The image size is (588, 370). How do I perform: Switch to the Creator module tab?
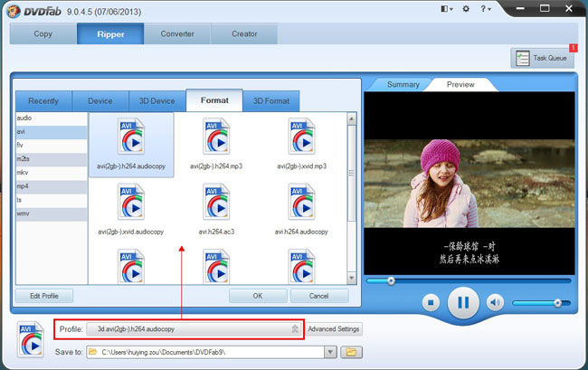point(244,33)
